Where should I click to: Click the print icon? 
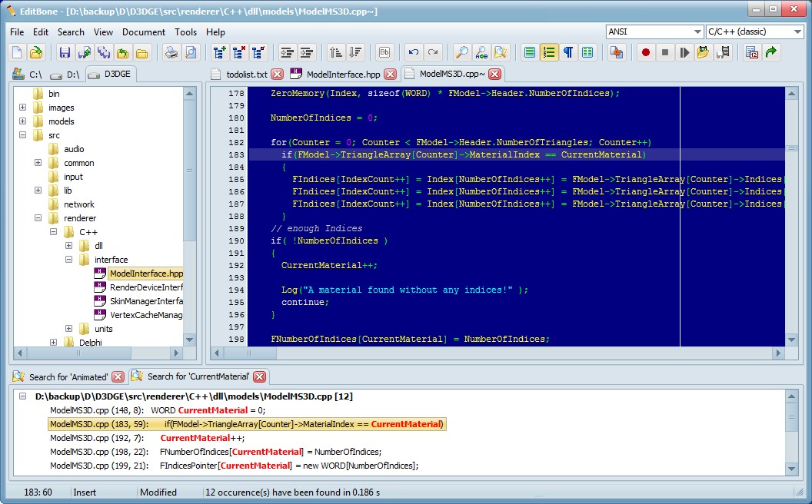pos(171,52)
